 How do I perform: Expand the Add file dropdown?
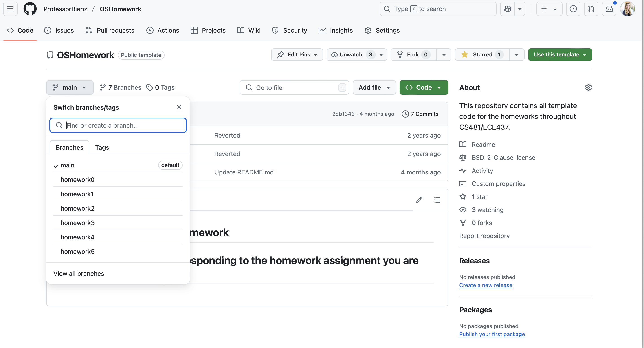(x=374, y=87)
